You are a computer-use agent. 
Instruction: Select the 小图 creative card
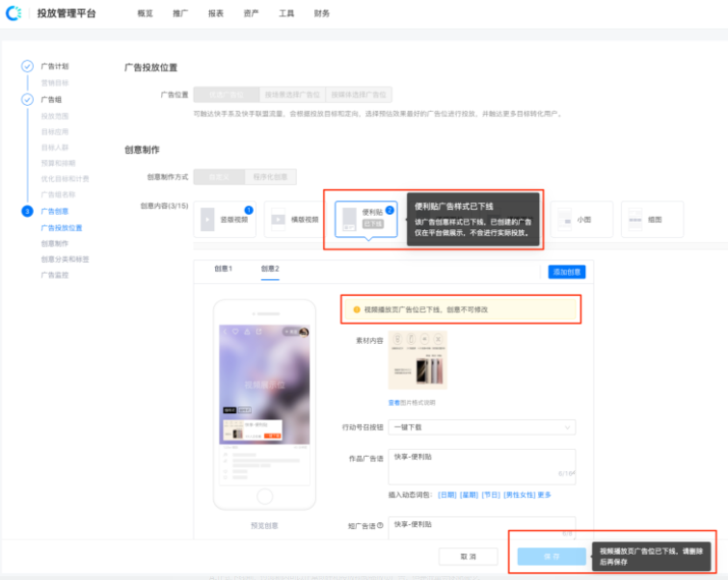pyautogui.click(x=581, y=220)
